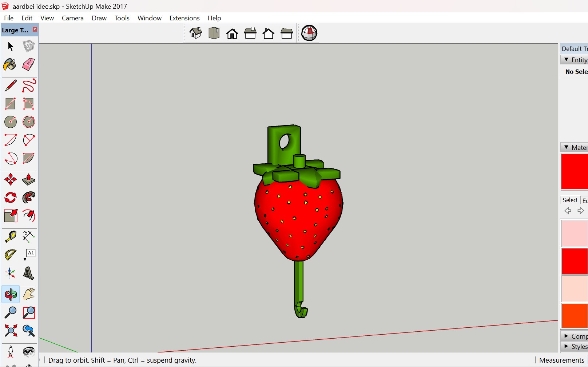This screenshot has width=588, height=367.
Task: Switch to Front view house icon
Action: (232, 33)
